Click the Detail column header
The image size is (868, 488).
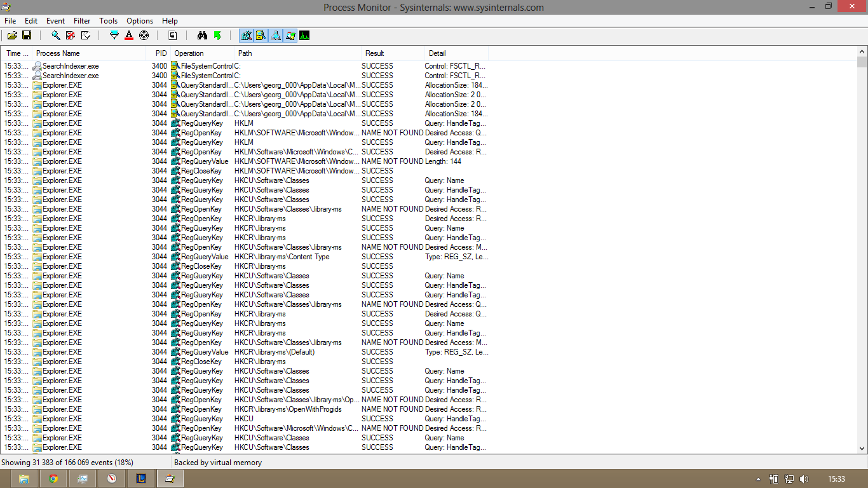457,53
